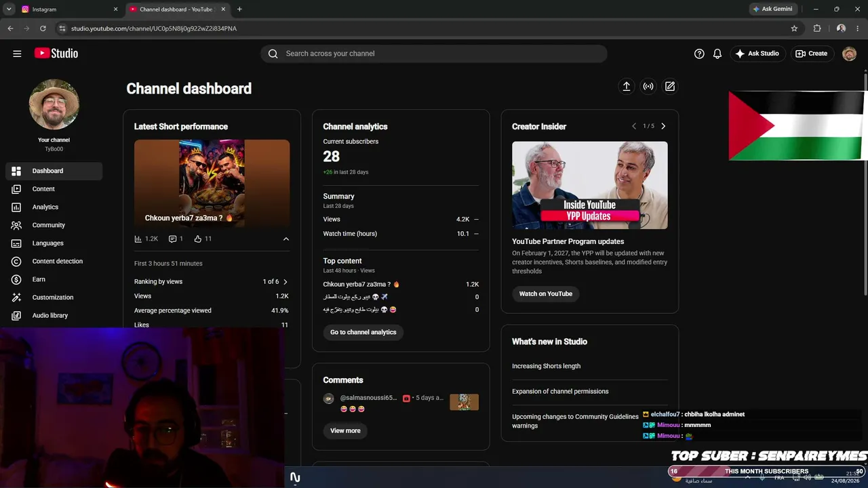
Task: Click the YouTube Studio logo
Action: (x=56, y=54)
